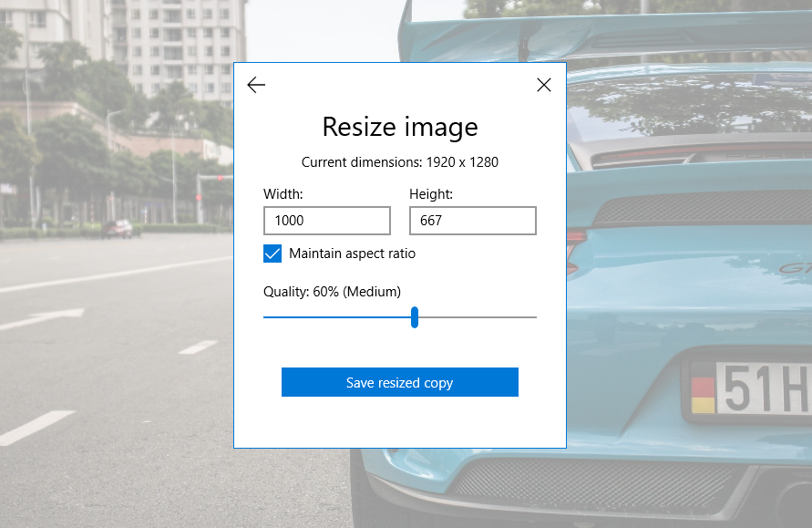Viewport: 812px width, 528px height.
Task: Click the Height: label
Action: pyautogui.click(x=431, y=194)
